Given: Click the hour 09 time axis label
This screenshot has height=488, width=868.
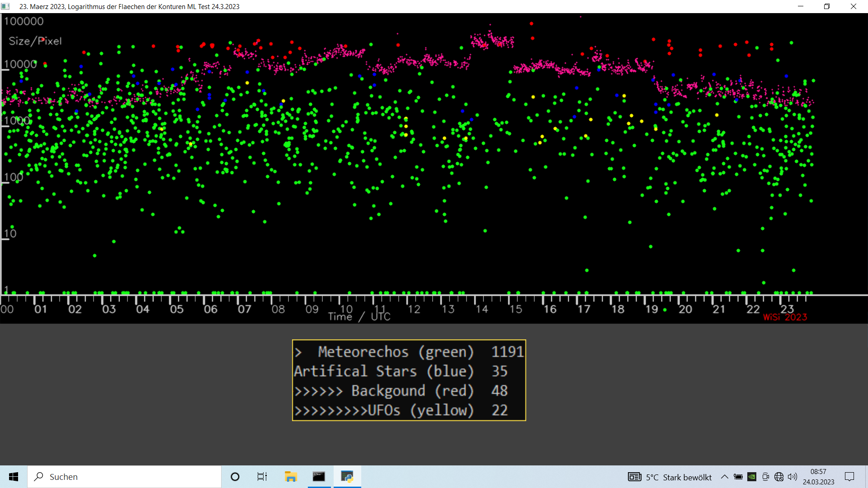Looking at the screenshot, I should (312, 309).
